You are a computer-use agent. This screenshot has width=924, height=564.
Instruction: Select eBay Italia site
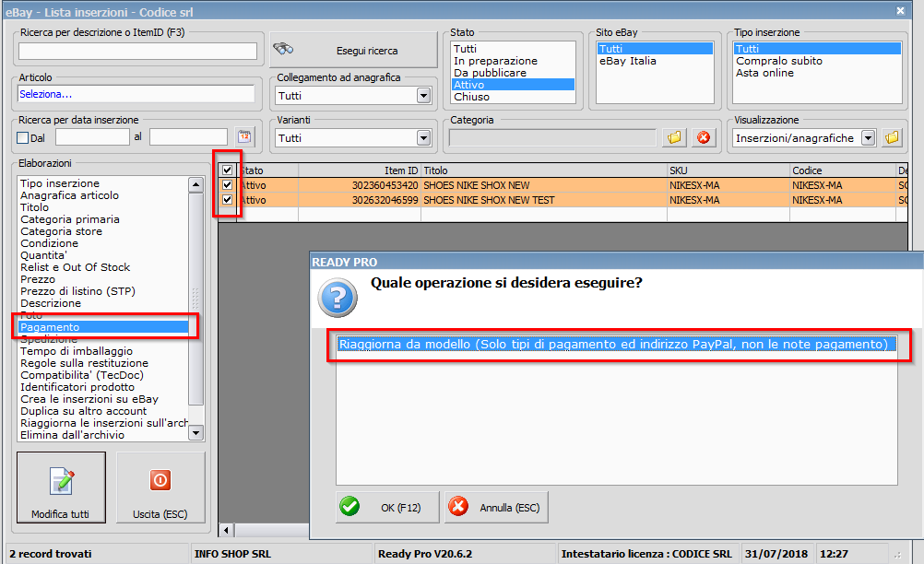point(655,61)
